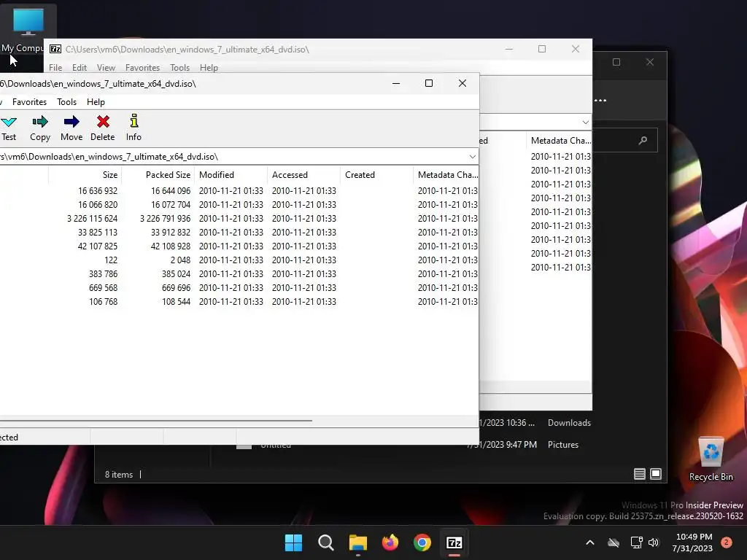Expand the address path dropdown in front window
This screenshot has width=747, height=560.
(x=472, y=157)
